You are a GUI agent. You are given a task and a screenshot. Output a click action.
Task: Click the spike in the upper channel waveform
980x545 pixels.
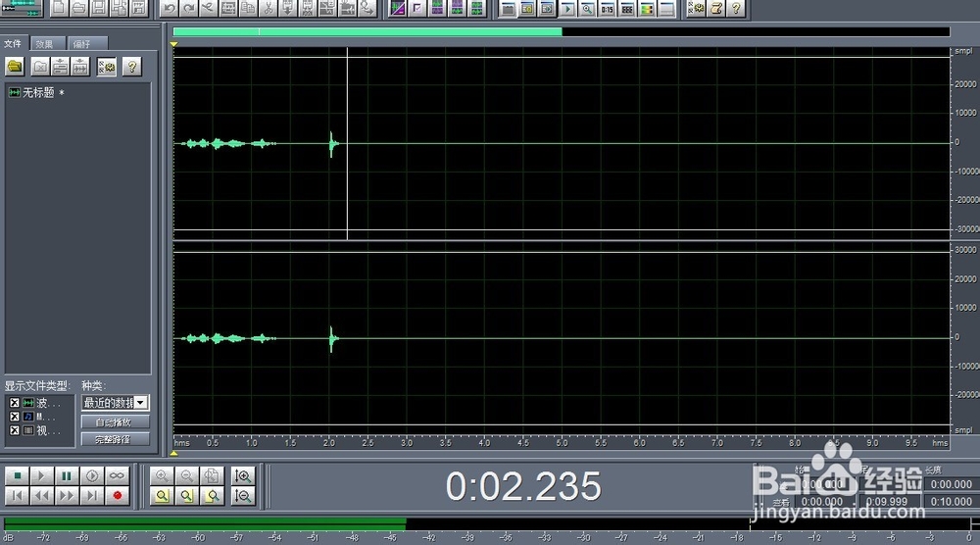pos(331,144)
